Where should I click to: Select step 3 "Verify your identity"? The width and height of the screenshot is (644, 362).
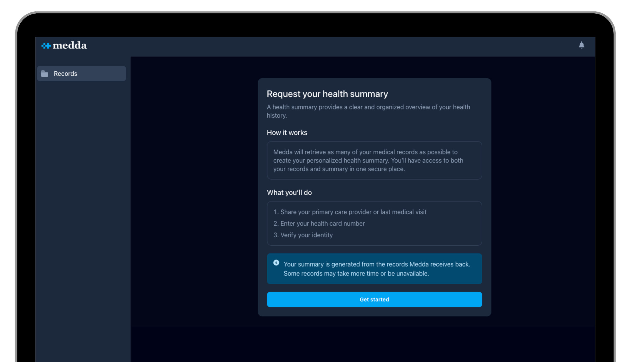(303, 235)
